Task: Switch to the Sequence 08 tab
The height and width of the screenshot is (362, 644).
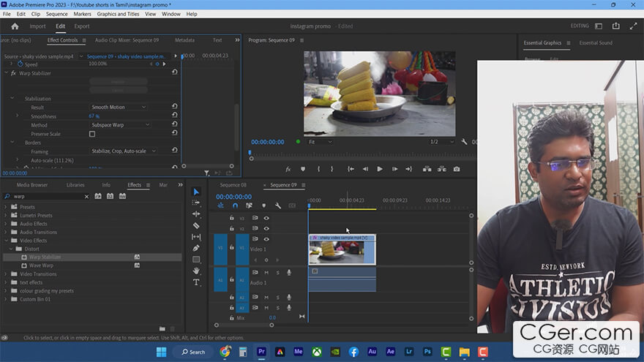Action: coord(233,185)
